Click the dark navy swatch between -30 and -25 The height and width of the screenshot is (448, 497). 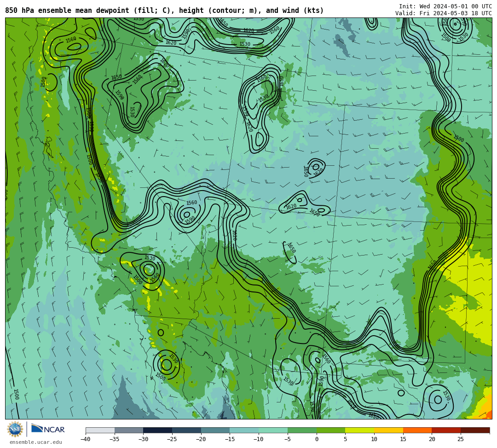tap(158, 430)
